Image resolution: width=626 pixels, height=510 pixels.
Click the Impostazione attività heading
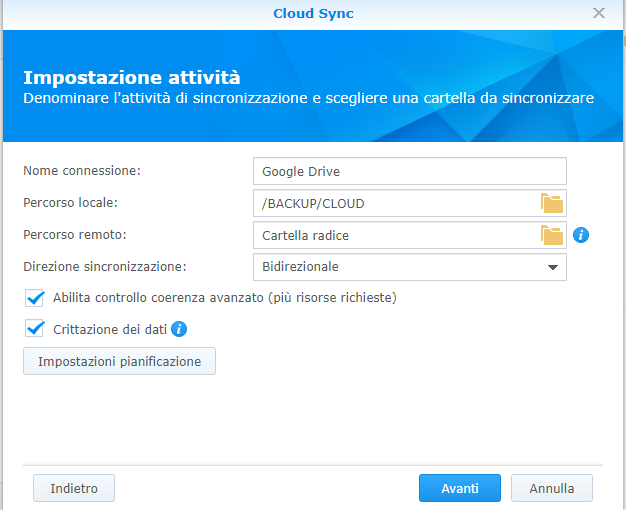point(132,77)
